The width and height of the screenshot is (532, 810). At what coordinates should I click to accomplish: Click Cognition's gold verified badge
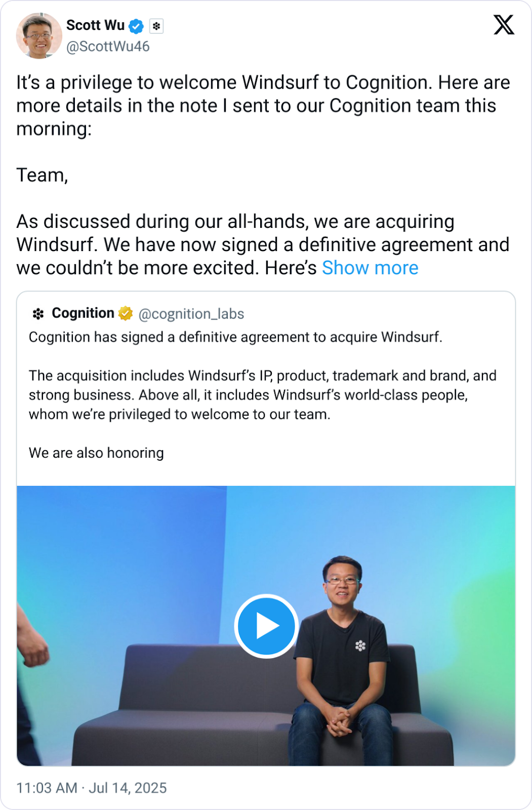(x=126, y=314)
